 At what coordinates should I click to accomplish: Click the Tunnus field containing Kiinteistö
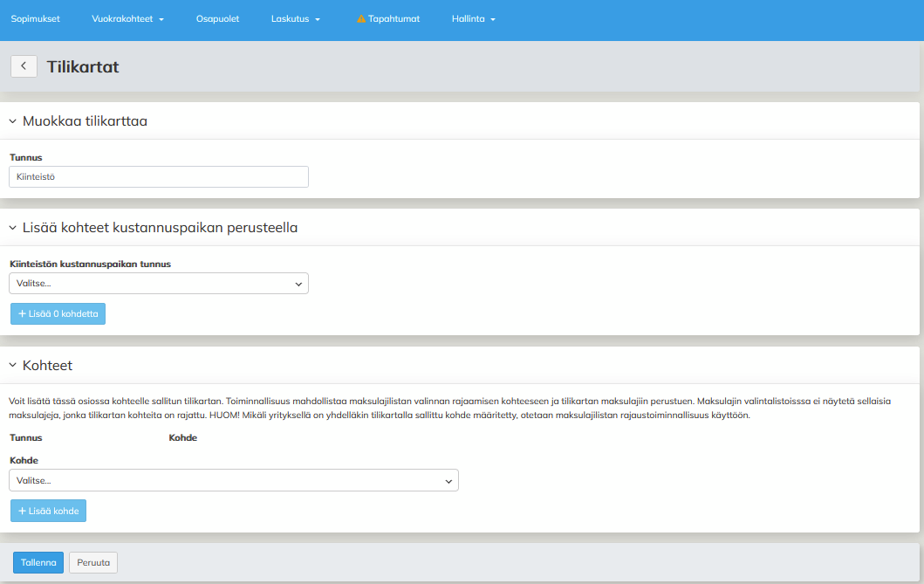[x=159, y=177]
